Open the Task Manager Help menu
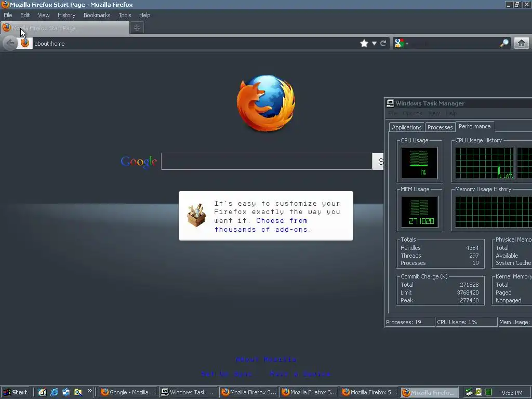Viewport: 532px width, 399px height. click(451, 113)
